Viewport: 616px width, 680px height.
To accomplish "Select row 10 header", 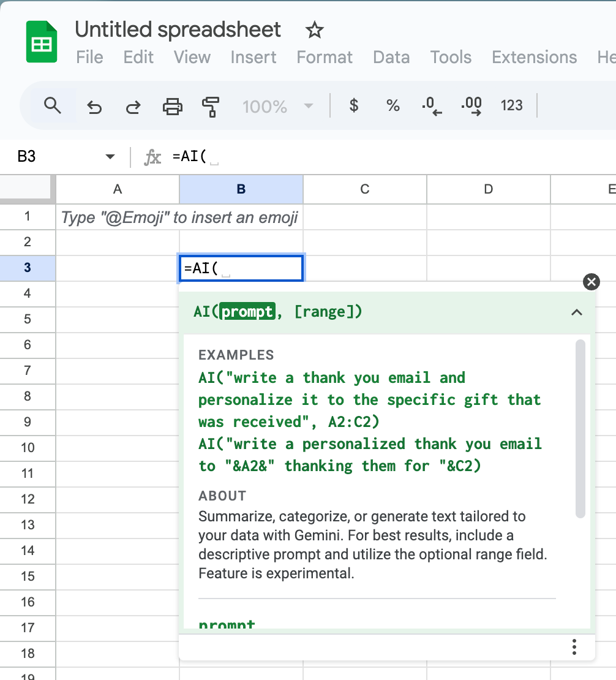I will pos(28,448).
